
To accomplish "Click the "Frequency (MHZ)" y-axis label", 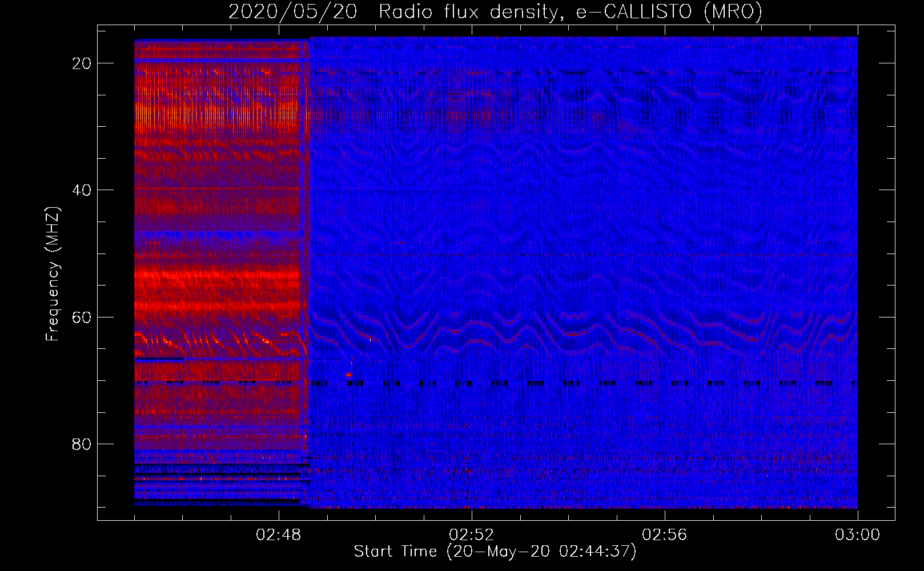I will click(53, 274).
